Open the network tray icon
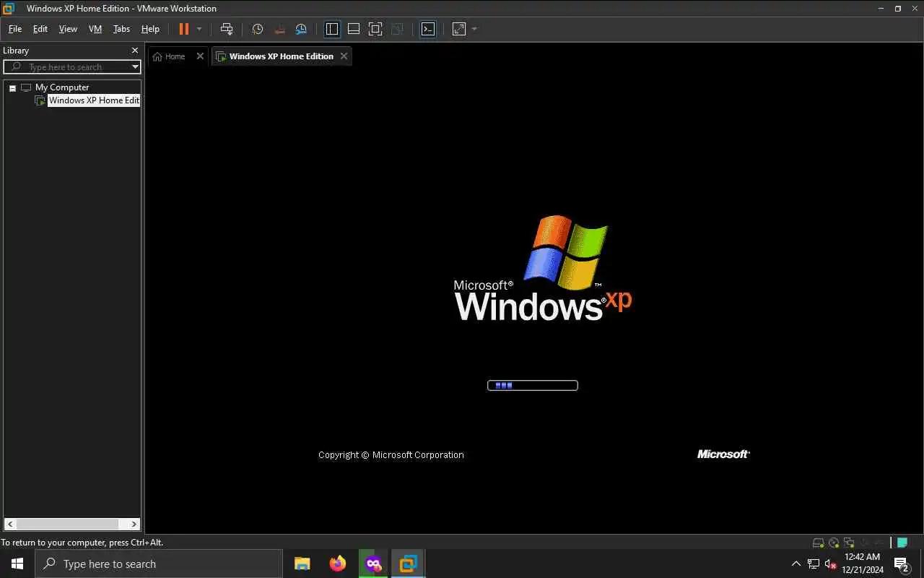 (814, 564)
